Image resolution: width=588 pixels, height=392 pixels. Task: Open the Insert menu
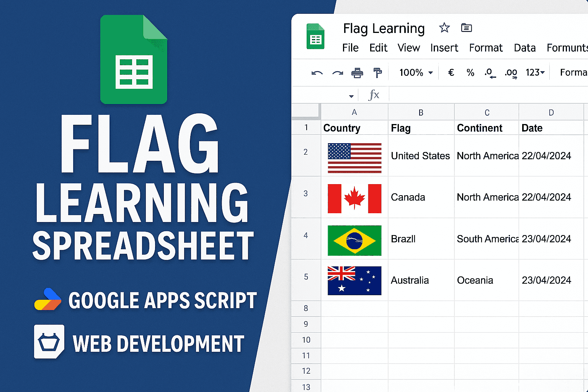444,48
